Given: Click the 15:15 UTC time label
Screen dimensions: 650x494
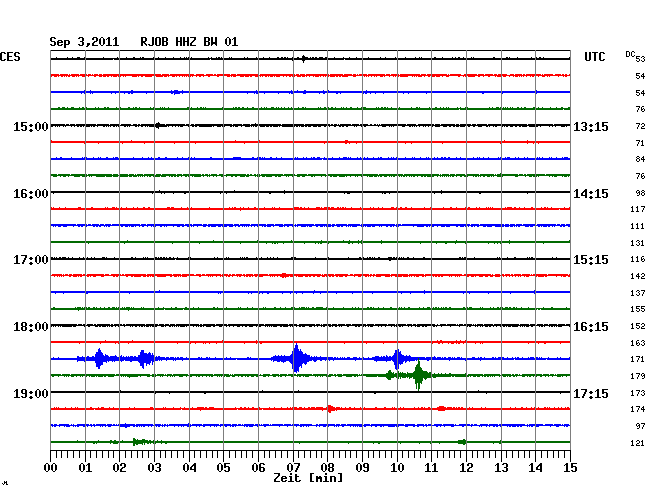Looking at the screenshot, I should pyautogui.click(x=591, y=260).
